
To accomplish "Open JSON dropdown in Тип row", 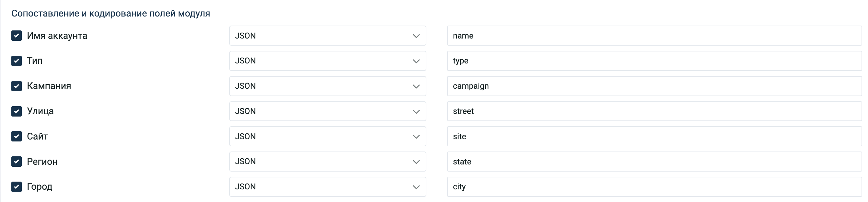I will [x=327, y=61].
